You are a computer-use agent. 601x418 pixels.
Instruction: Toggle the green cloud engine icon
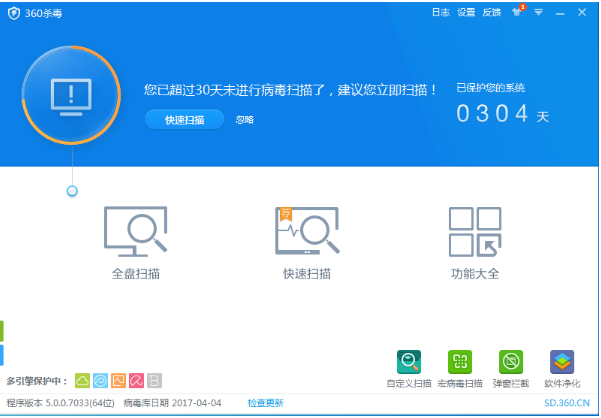click(82, 380)
